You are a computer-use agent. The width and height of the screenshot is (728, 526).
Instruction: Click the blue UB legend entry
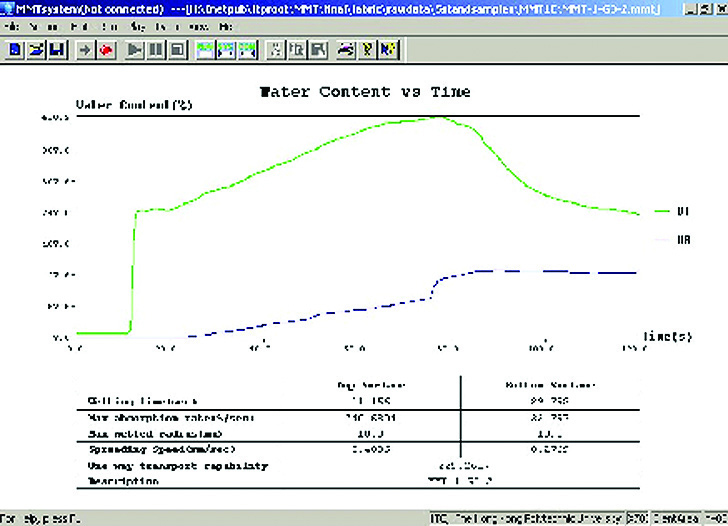coord(671,240)
